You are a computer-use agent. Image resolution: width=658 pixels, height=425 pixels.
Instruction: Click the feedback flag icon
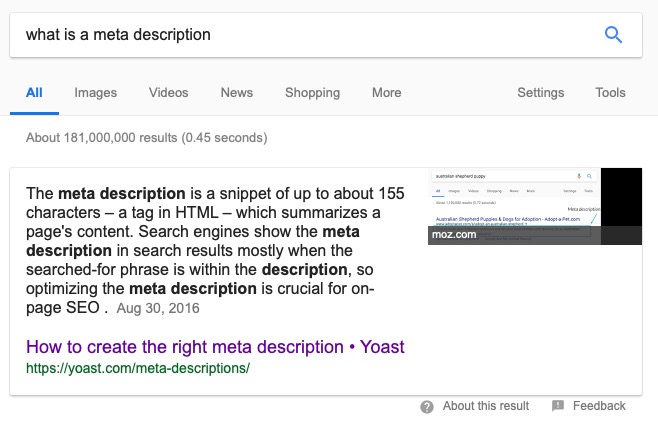point(558,406)
